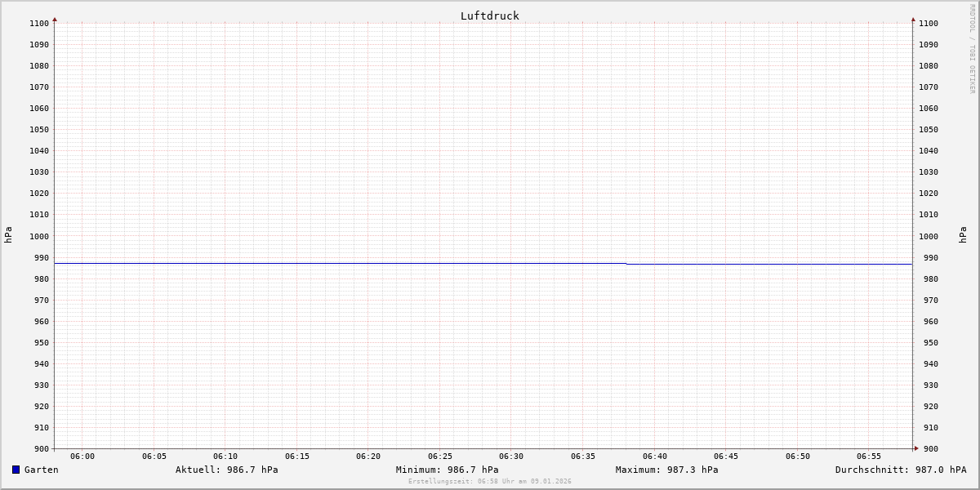Click the red arrow atop the left y-axis
This screenshot has height=490, width=980.
point(55,19)
